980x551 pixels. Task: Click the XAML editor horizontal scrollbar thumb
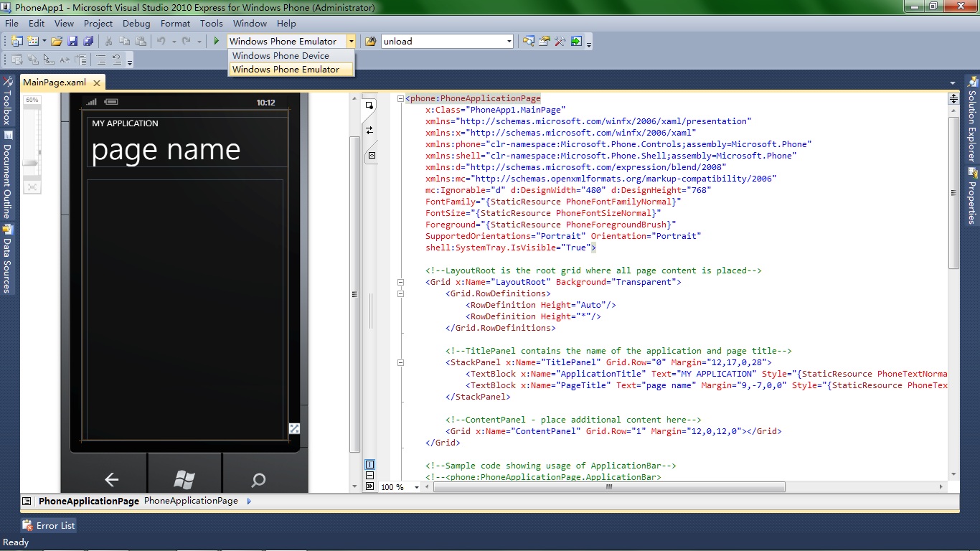point(609,486)
